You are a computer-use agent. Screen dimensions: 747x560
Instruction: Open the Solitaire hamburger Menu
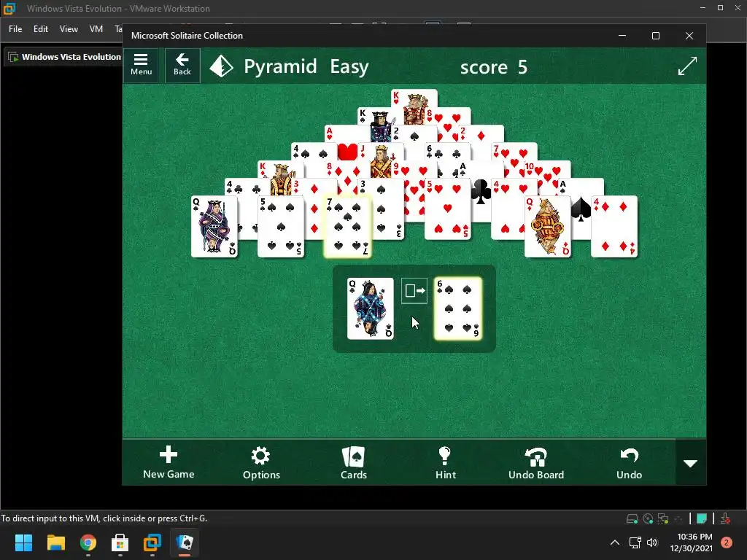(141, 65)
